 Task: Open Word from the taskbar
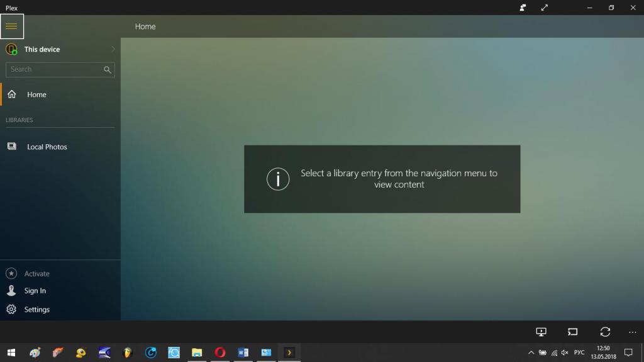[243, 353]
